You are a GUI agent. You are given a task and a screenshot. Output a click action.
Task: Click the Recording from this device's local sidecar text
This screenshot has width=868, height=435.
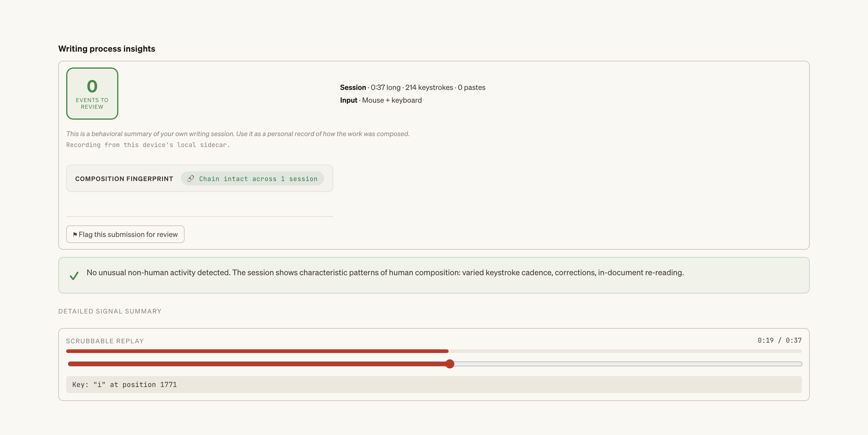pyautogui.click(x=148, y=145)
